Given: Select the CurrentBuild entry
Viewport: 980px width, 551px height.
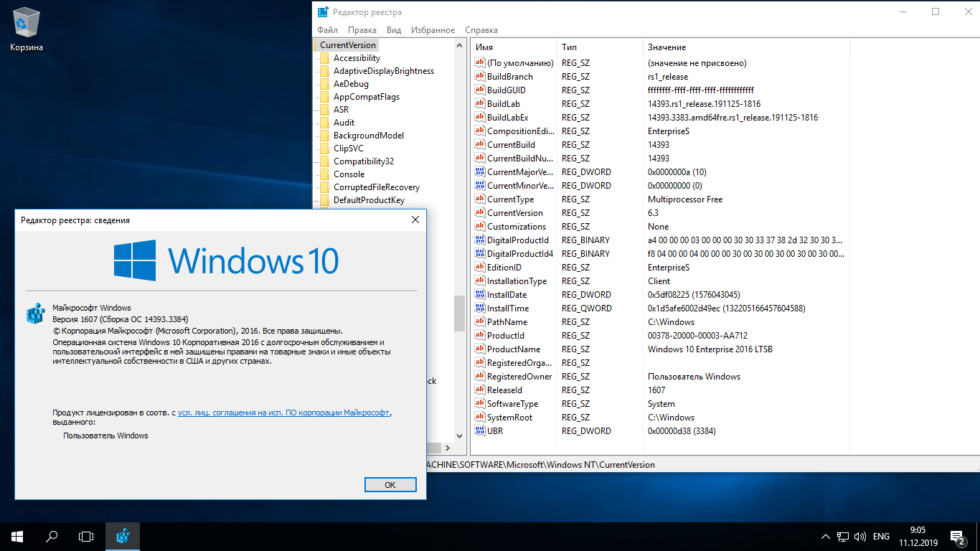Looking at the screenshot, I should (x=511, y=145).
